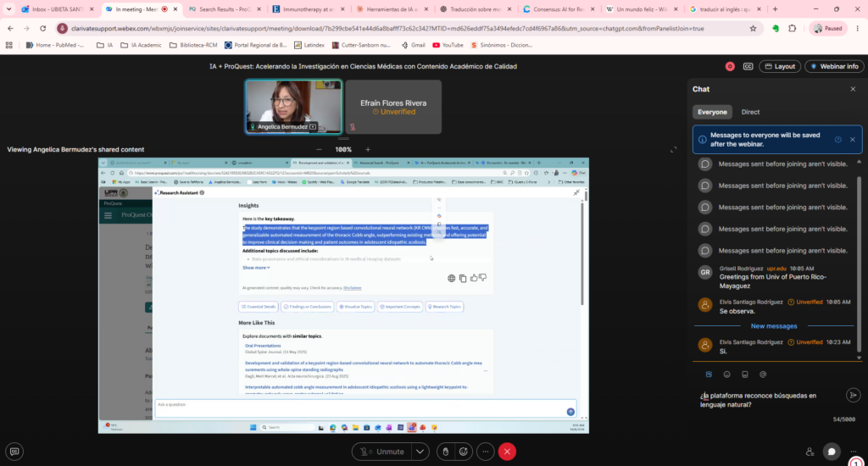
Task: Zoom out shared content with minus
Action: (x=319, y=149)
